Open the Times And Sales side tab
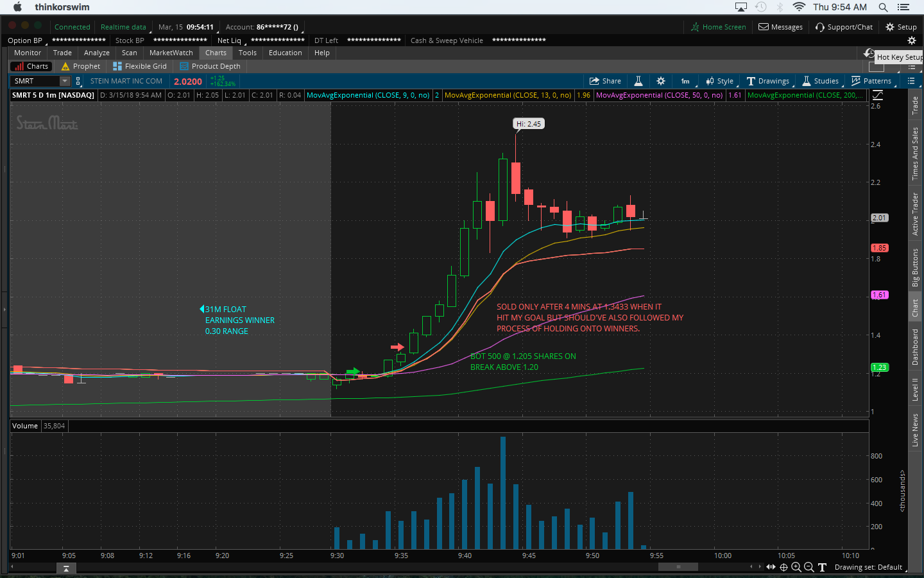Image resolution: width=924 pixels, height=578 pixels. pos(916,153)
